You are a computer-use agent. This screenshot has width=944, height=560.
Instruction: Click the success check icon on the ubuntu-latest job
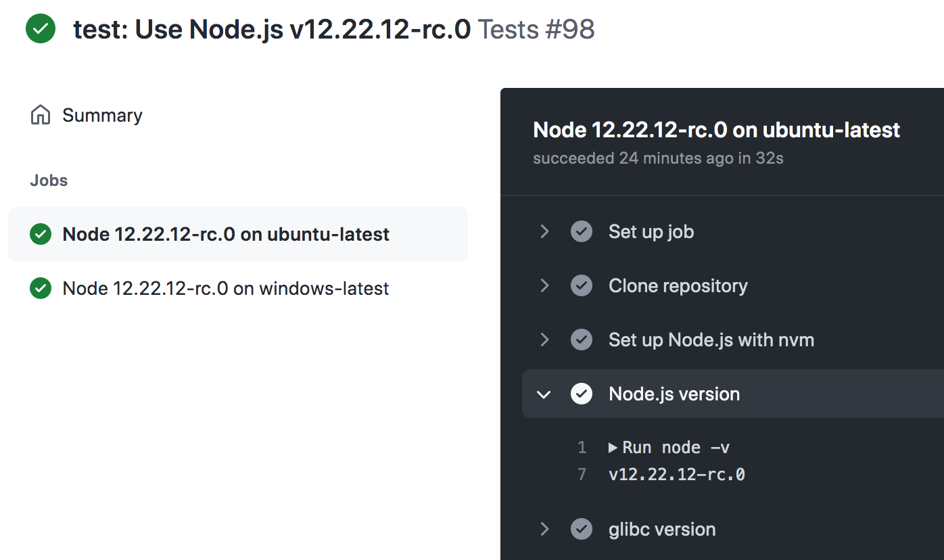click(x=40, y=234)
